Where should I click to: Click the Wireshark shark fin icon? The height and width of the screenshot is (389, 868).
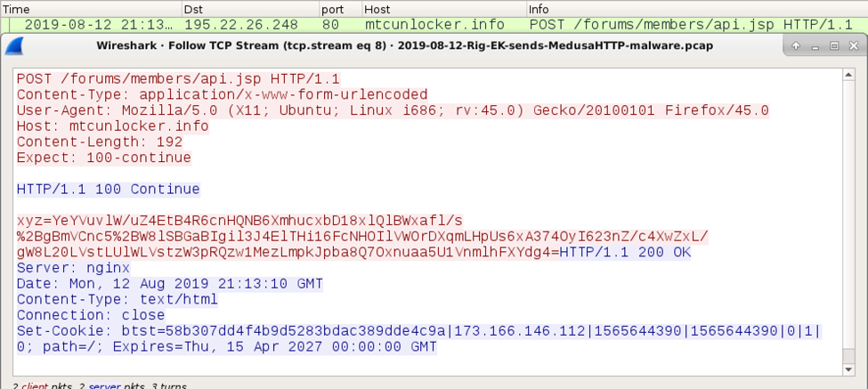coord(14,46)
